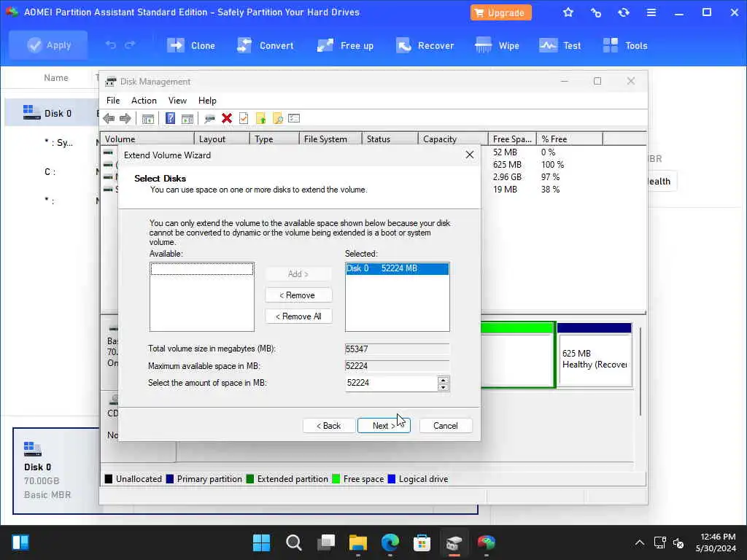Click the star favorites icon in AOMEI title bar
Viewport: 747px width, 560px height.
pos(568,12)
